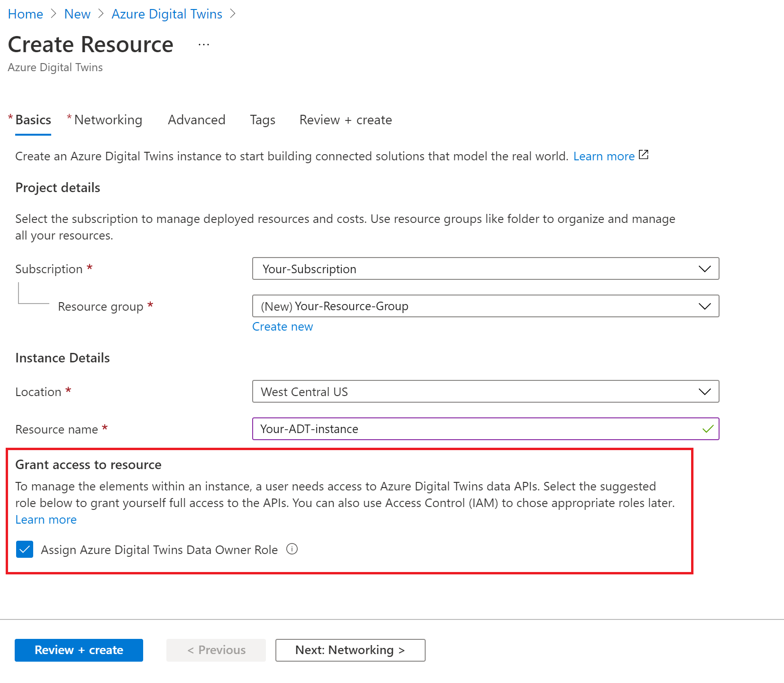Toggle Assign Azure Digital Twins Data Owner Role checkbox

pos(25,549)
